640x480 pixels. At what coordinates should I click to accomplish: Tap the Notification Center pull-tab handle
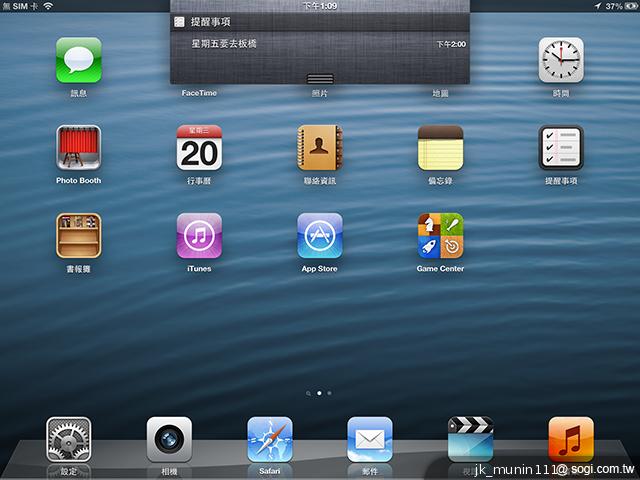[x=320, y=78]
